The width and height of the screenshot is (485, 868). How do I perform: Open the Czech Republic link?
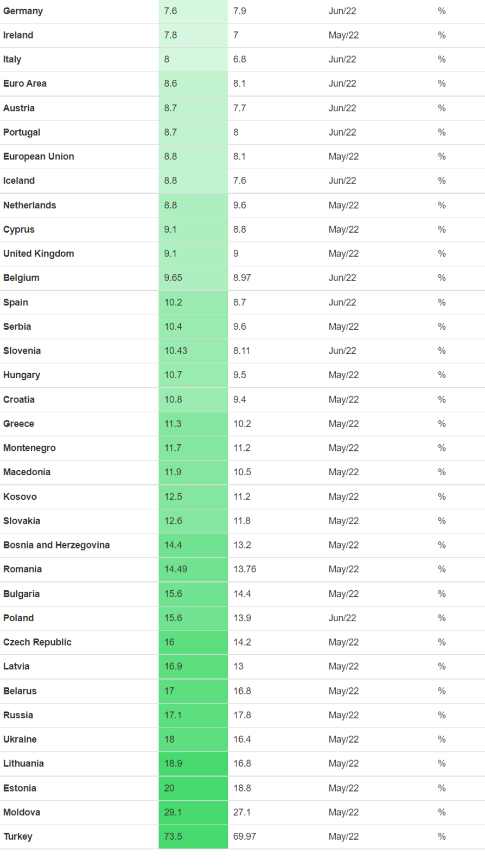[x=37, y=642]
